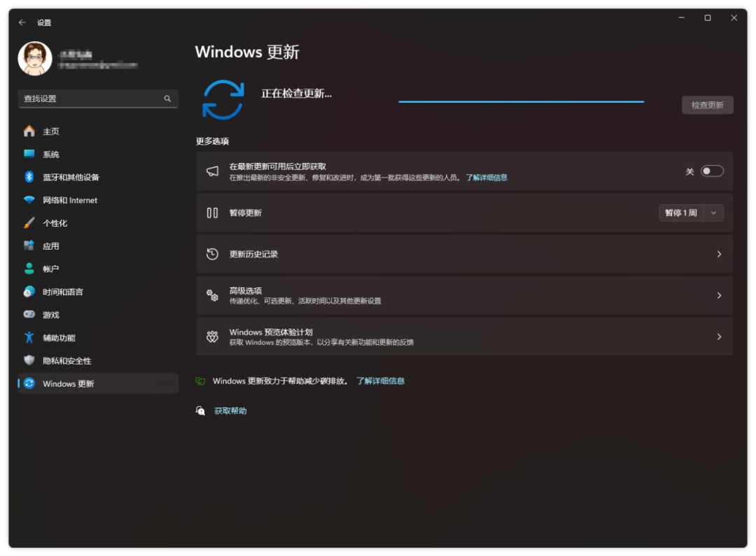Click the 更多选项 heading text
Viewport: 756px width, 556px height.
[212, 141]
